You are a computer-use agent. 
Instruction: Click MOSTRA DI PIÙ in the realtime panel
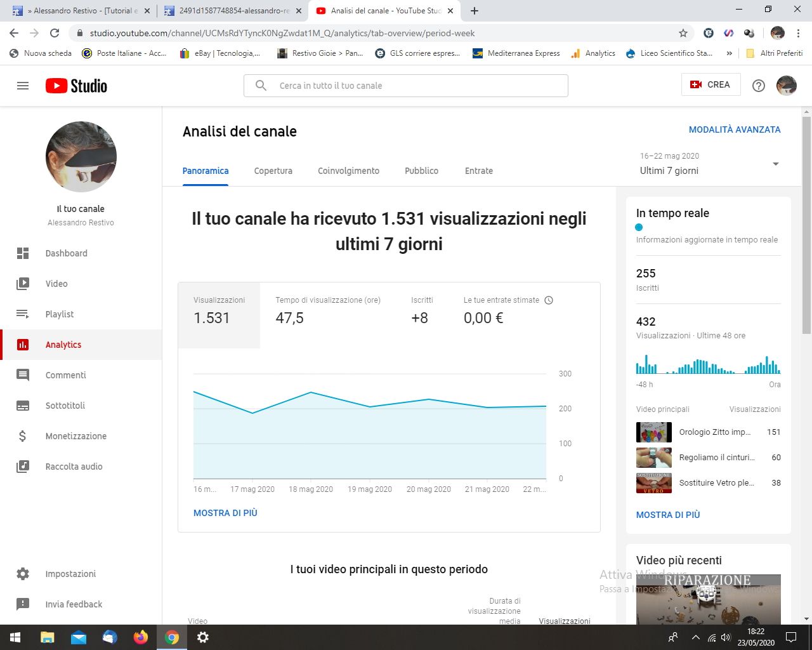click(x=668, y=515)
